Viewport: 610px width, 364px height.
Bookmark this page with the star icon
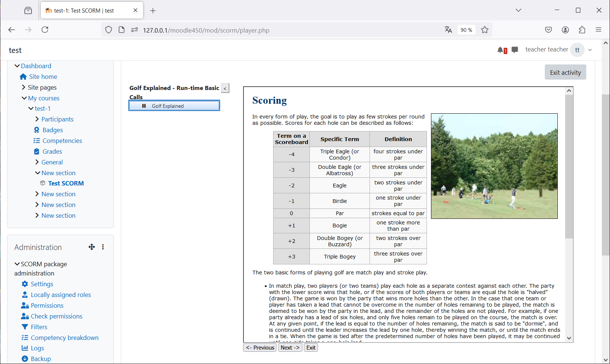click(485, 30)
